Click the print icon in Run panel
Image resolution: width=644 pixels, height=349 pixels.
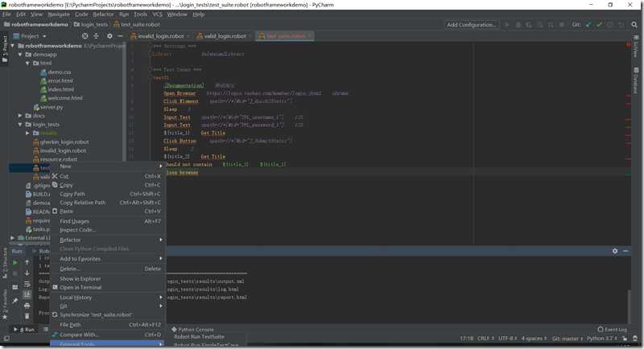click(x=27, y=306)
